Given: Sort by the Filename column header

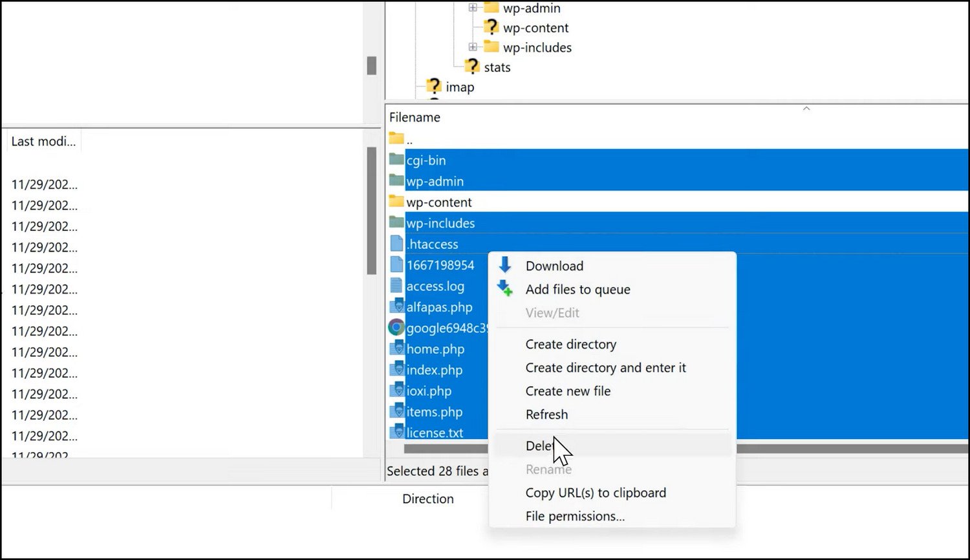Looking at the screenshot, I should pyautogui.click(x=415, y=117).
